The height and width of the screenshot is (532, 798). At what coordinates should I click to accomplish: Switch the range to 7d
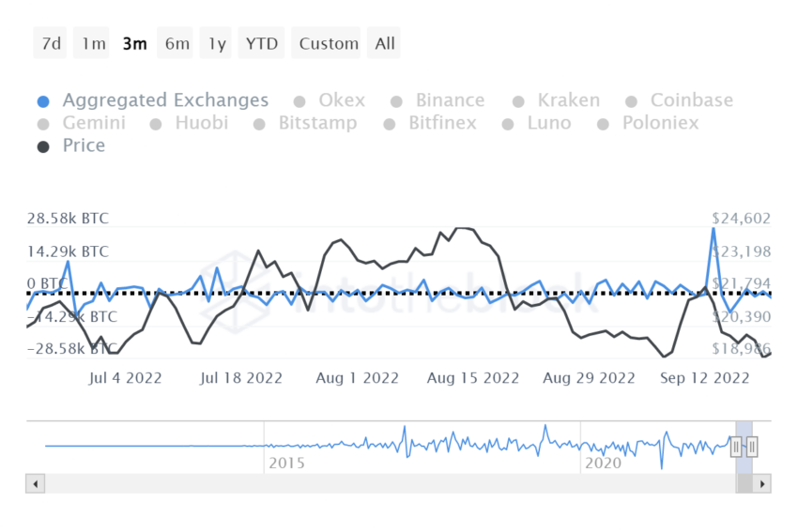(x=52, y=43)
